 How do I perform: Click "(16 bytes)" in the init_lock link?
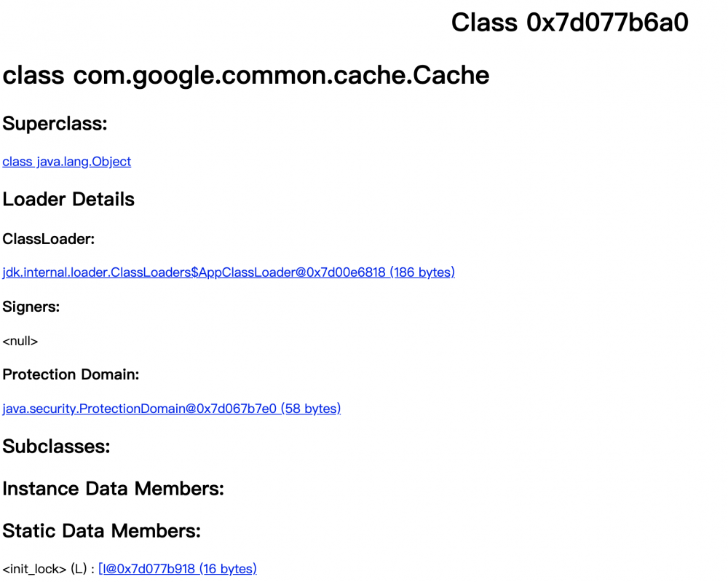[228, 569]
